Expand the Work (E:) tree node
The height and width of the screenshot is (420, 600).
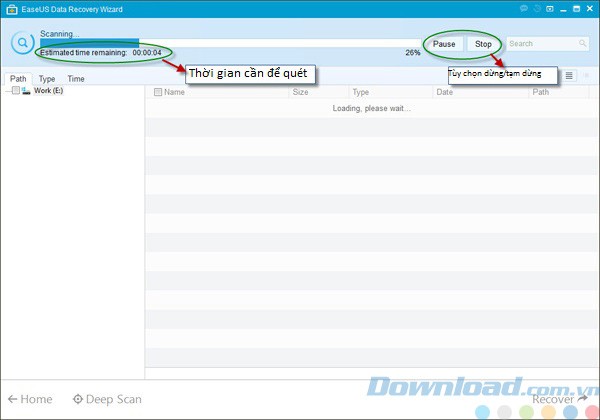pyautogui.click(x=6, y=91)
